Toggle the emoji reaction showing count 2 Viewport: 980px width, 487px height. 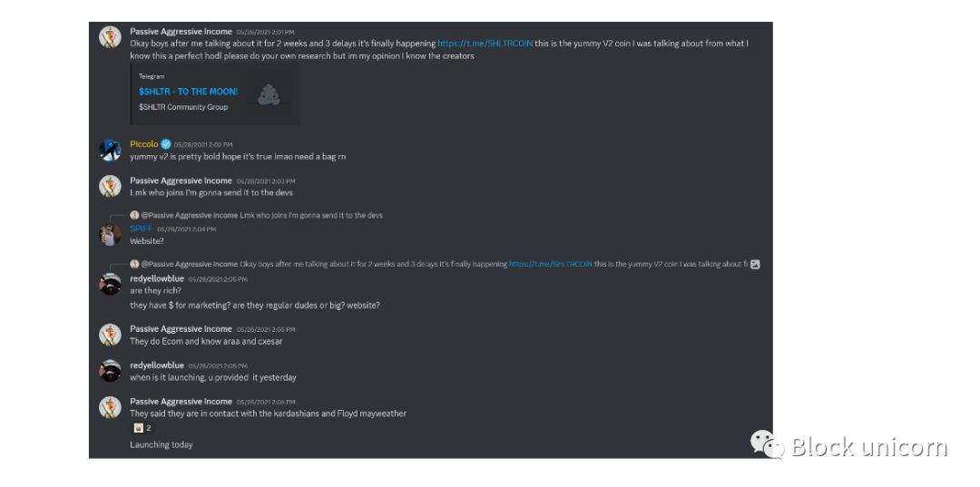(x=142, y=428)
